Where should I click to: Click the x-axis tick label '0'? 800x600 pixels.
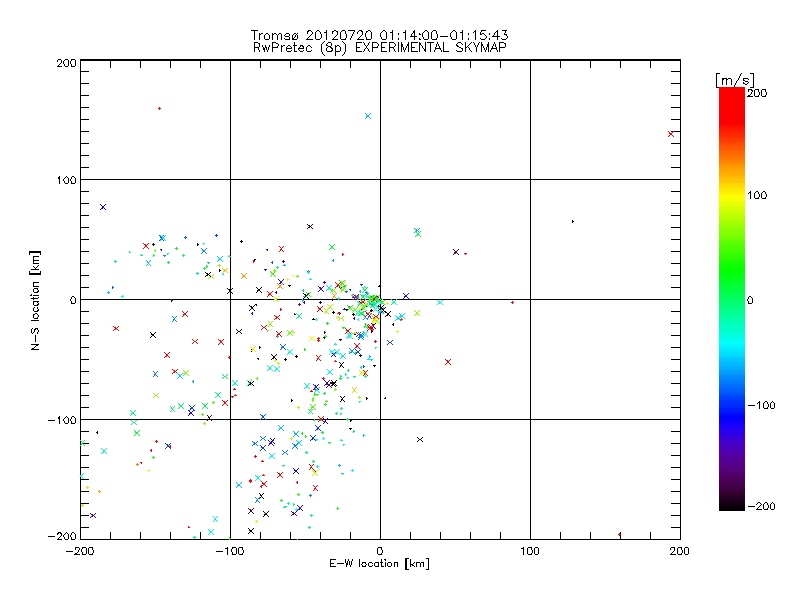point(380,551)
